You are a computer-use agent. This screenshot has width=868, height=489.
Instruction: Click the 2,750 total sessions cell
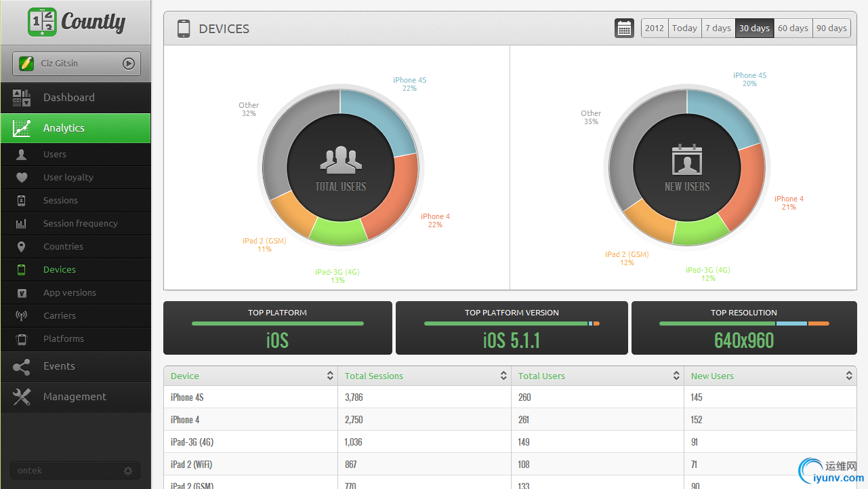pos(354,420)
